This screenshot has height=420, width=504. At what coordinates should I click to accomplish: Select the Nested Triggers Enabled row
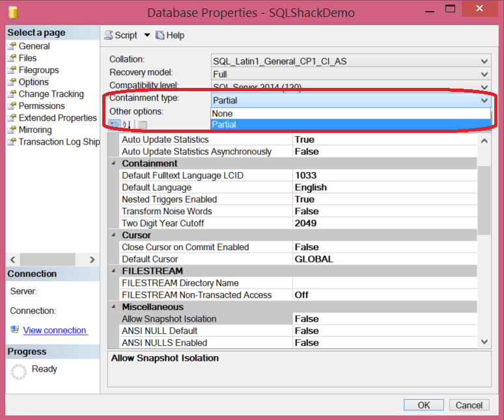[x=298, y=199]
